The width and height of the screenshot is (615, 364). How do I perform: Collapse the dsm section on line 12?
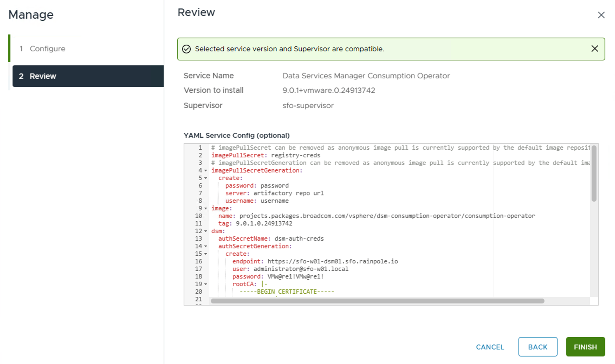point(206,231)
